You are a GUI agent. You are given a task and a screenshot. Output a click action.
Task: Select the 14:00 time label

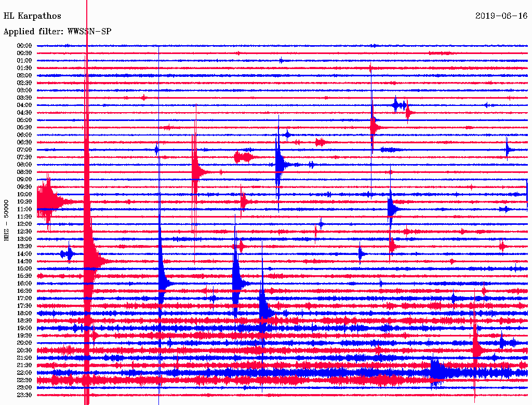pyautogui.click(x=24, y=254)
